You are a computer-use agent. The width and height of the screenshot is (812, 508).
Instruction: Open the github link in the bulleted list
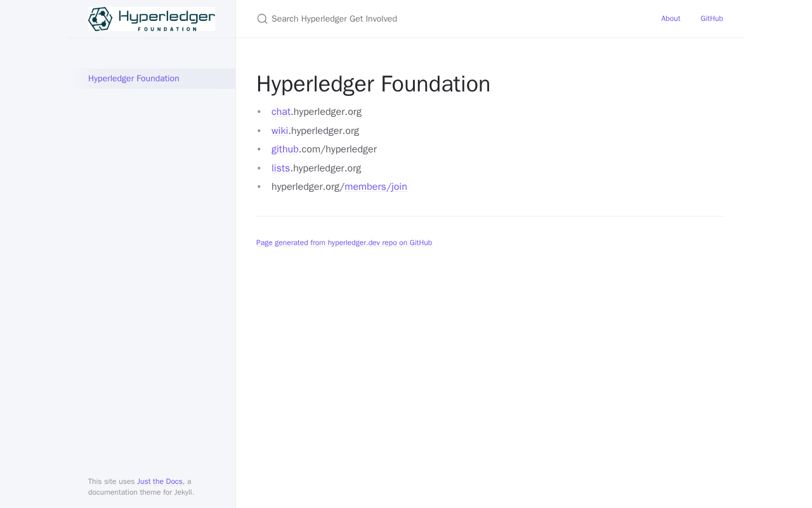[x=285, y=149]
